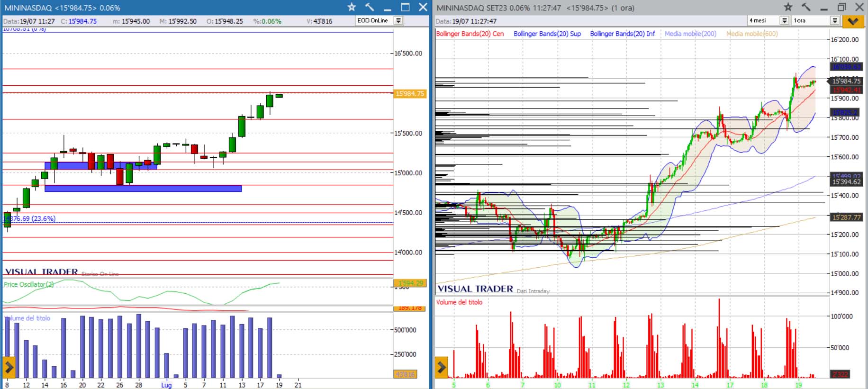Click closing value 'C: 15'984.75' in left data bar
The height and width of the screenshot is (389, 868).
tap(79, 21)
